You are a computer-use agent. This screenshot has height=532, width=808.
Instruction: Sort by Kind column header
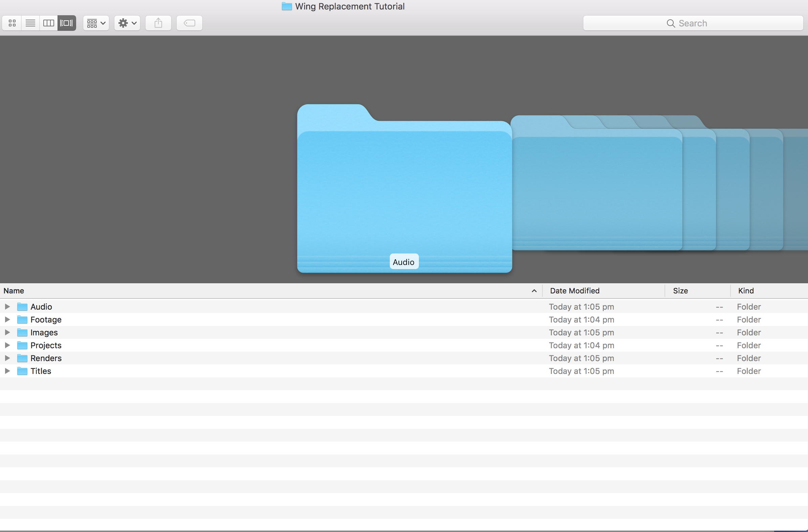(745, 291)
